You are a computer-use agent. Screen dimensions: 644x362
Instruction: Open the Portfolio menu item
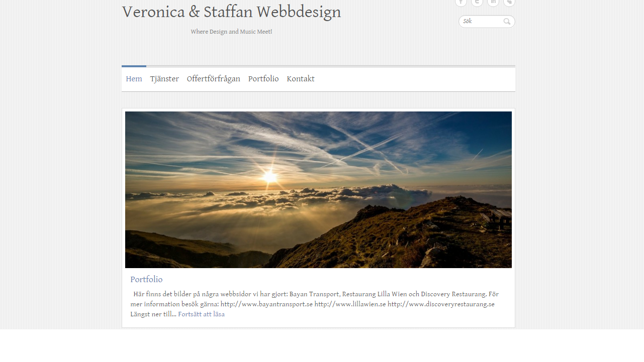click(263, 79)
